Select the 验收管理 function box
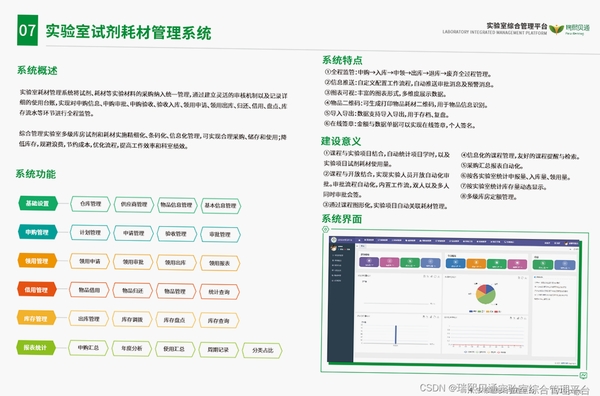600x396 pixels. 176,234
